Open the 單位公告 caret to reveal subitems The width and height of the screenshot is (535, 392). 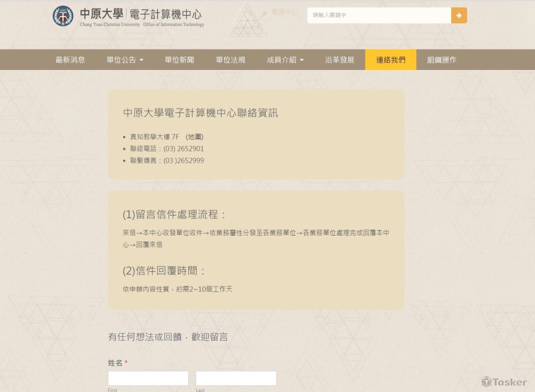point(142,60)
